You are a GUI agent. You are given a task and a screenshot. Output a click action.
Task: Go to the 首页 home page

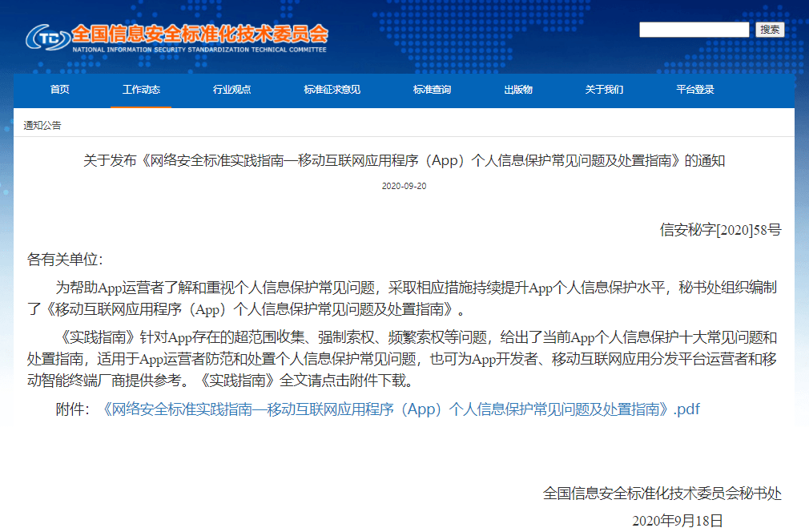coord(59,90)
